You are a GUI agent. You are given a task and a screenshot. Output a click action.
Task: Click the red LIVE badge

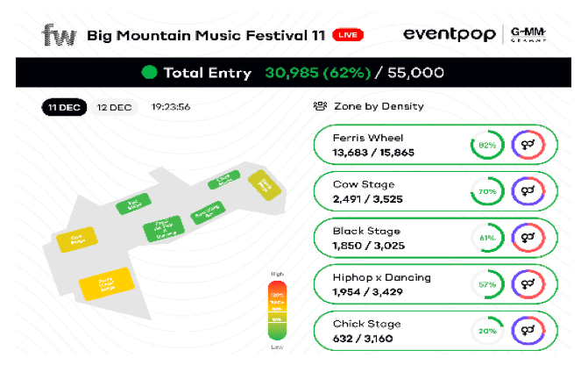point(348,35)
